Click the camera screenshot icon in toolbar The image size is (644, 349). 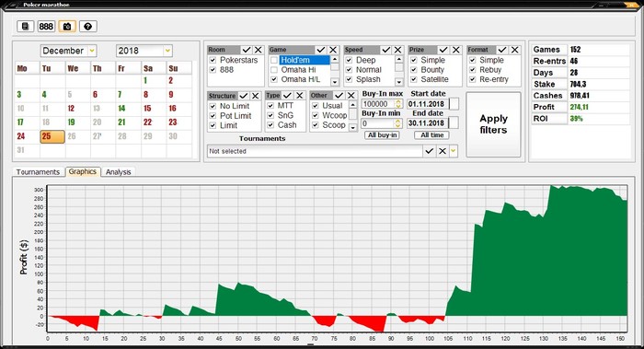tap(67, 27)
